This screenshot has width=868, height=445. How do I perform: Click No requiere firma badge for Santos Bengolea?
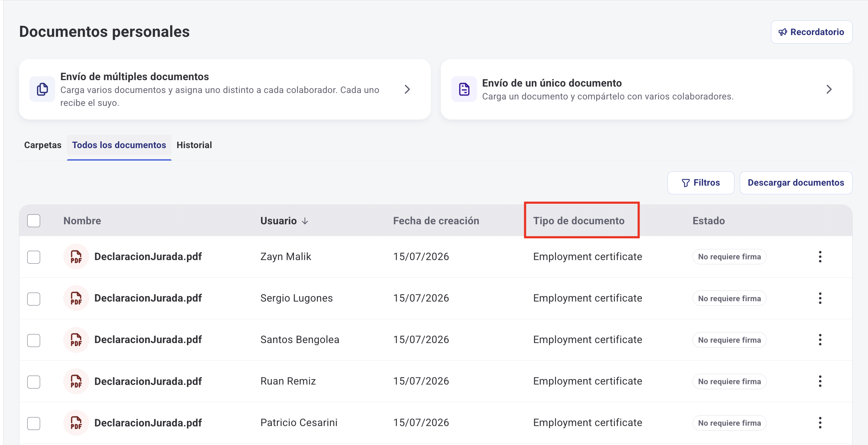[729, 340]
